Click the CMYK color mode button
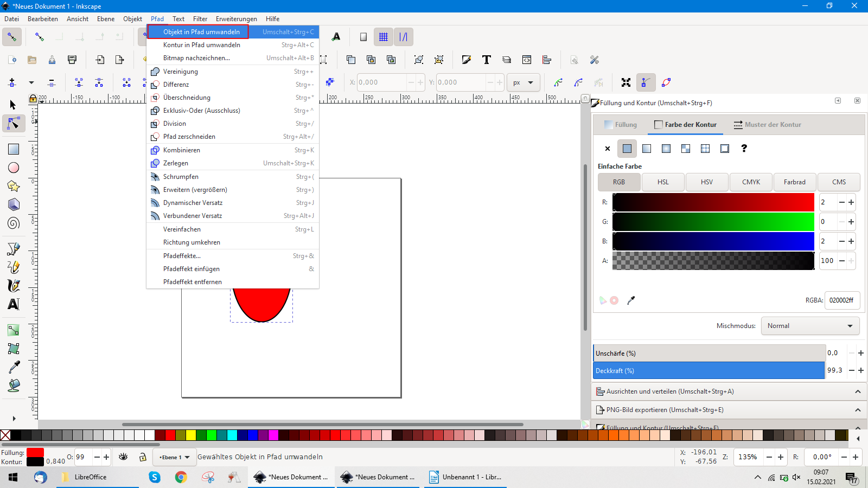The image size is (868, 488). (x=751, y=182)
